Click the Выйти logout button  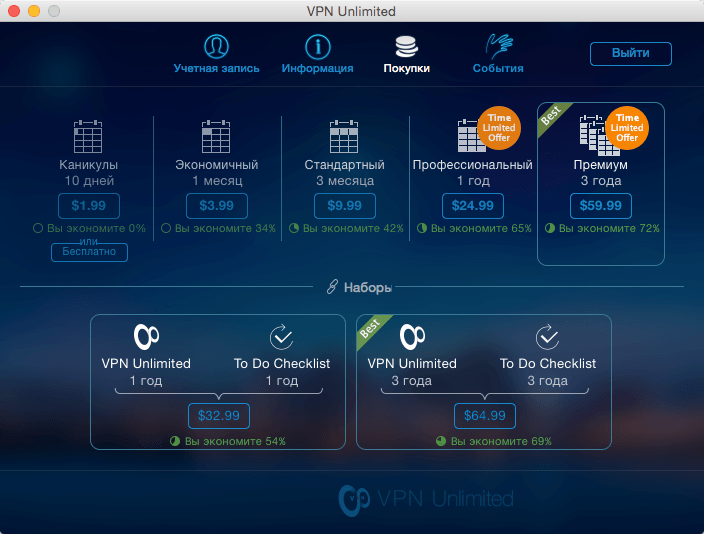click(x=630, y=53)
